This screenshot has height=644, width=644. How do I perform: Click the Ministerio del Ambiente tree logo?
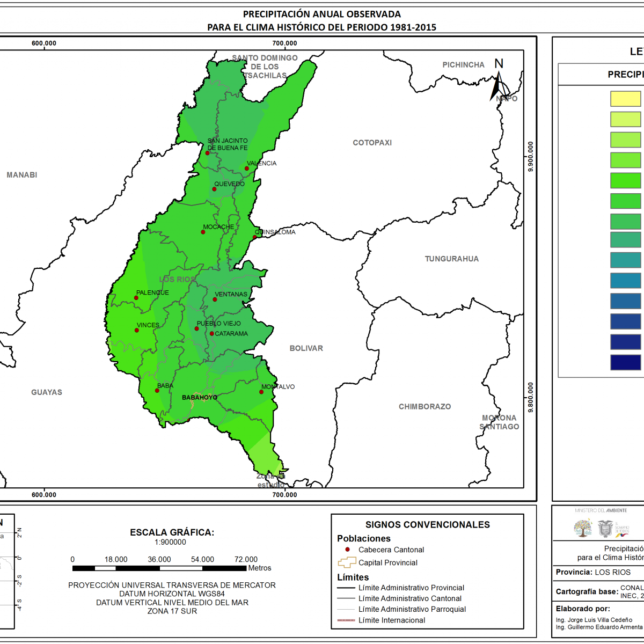click(x=583, y=528)
